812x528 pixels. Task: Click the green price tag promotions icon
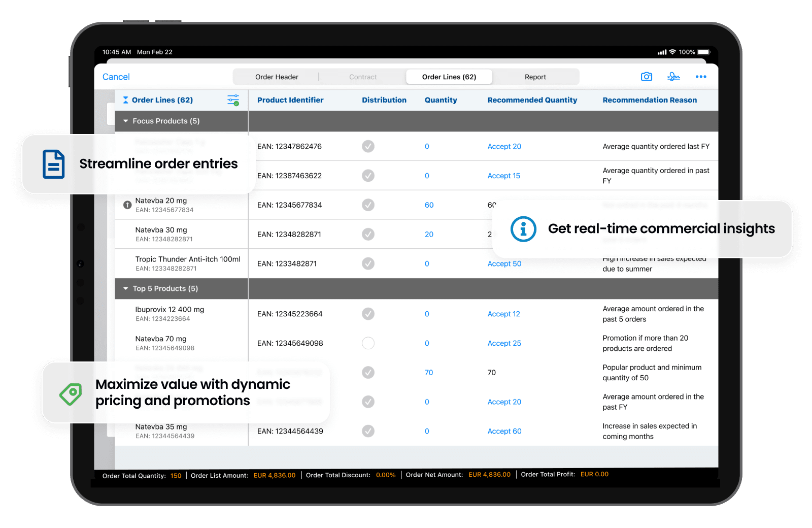71,393
